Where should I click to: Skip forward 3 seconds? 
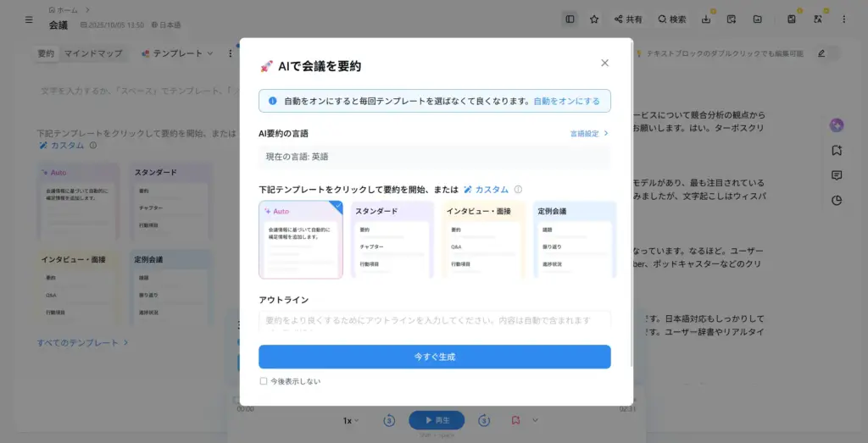(484, 420)
